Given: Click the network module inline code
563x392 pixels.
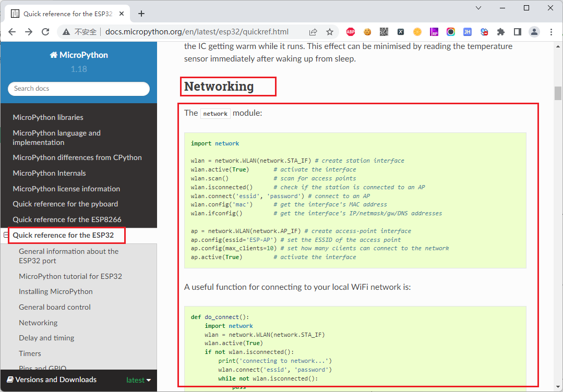Looking at the screenshot, I should (215, 113).
